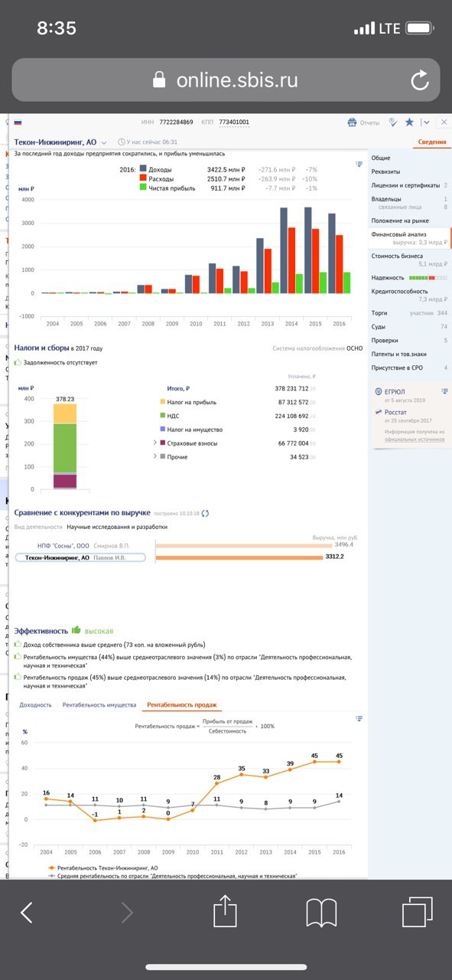Select the Сведения tab

tap(431, 142)
